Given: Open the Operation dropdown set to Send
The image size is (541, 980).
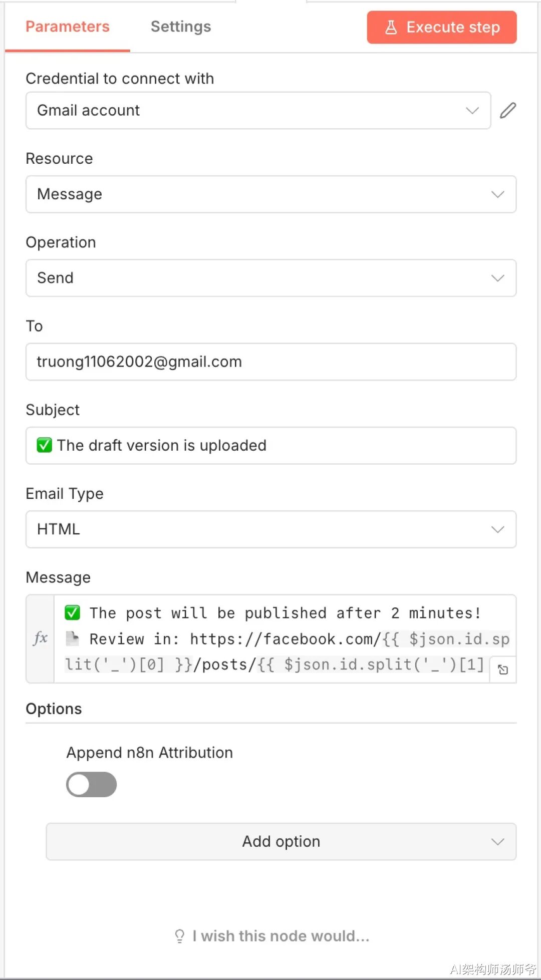Looking at the screenshot, I should (x=270, y=278).
